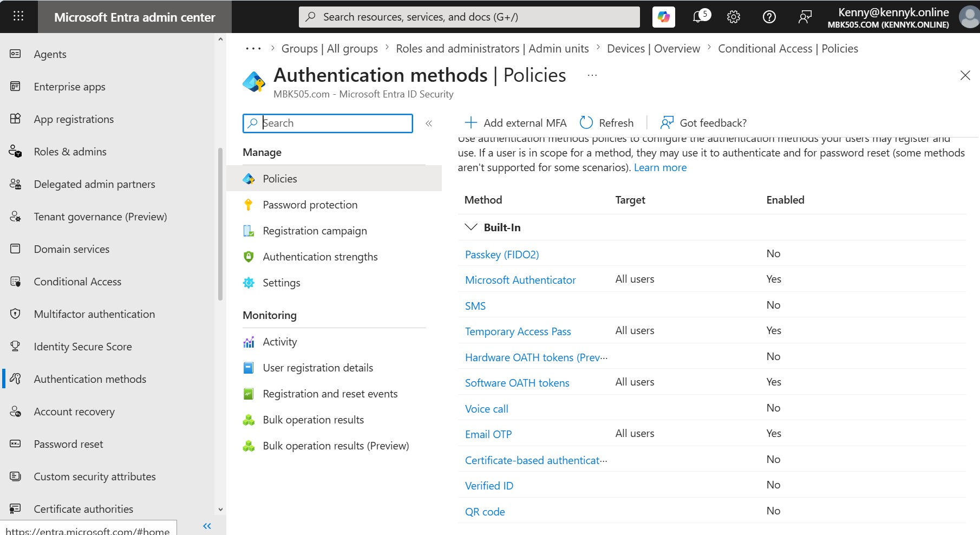The height and width of the screenshot is (535, 980).
Task: Click Add external MFA button
Action: tap(515, 123)
